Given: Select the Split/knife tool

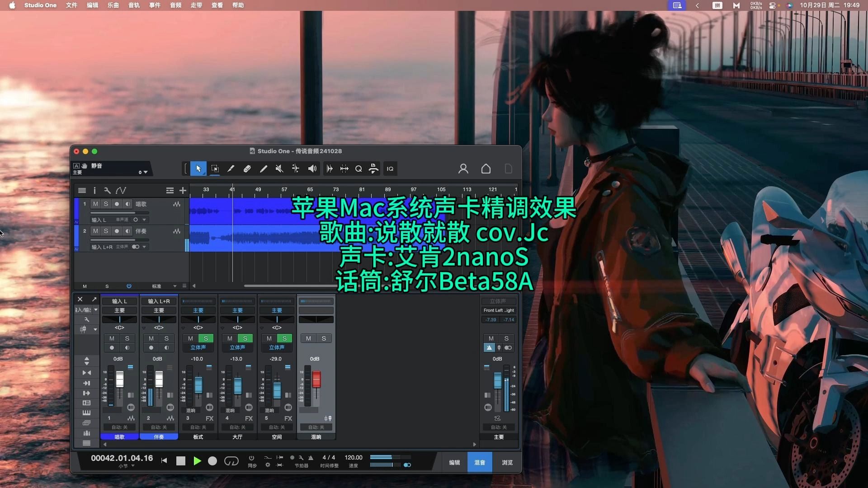Looking at the screenshot, I should pyautogui.click(x=231, y=169).
